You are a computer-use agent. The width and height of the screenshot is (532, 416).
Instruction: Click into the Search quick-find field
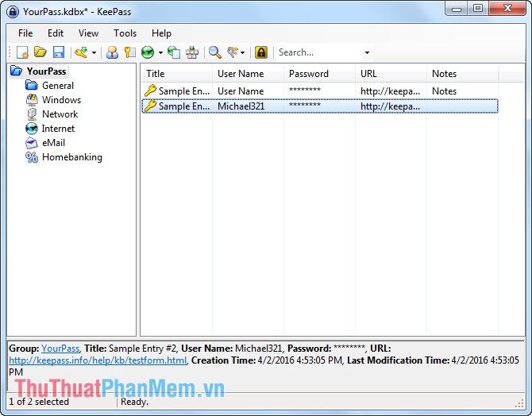(319, 52)
